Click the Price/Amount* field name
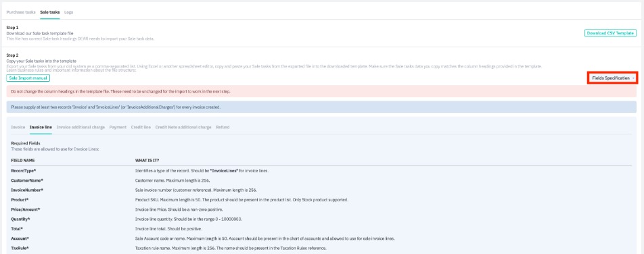Image resolution: width=644 pixels, height=254 pixels. [26, 209]
